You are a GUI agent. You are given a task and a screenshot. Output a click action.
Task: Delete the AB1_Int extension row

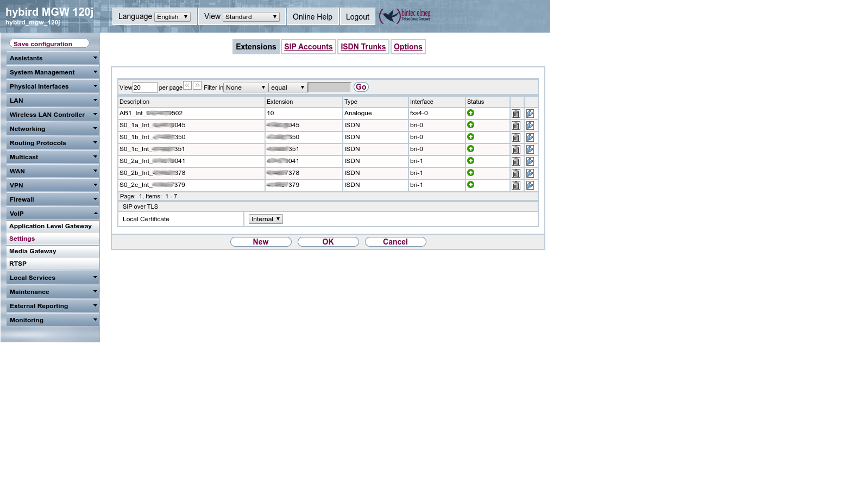coord(516,114)
